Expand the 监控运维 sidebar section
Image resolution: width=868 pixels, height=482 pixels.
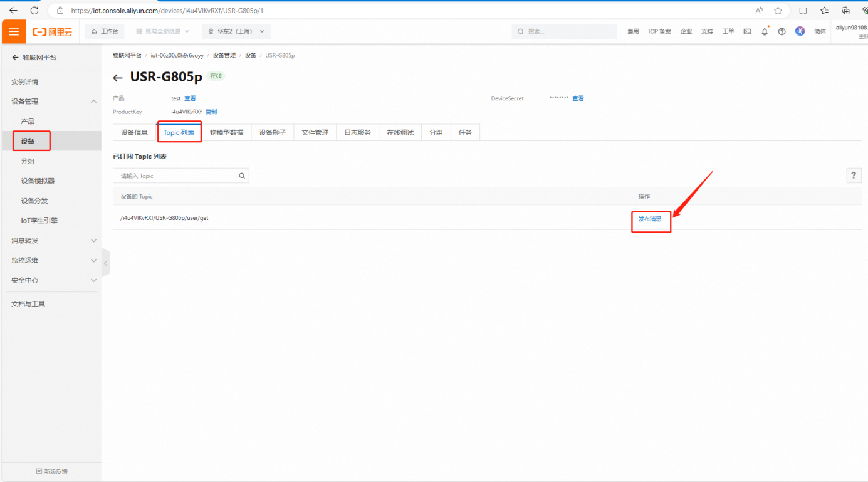coord(93,260)
